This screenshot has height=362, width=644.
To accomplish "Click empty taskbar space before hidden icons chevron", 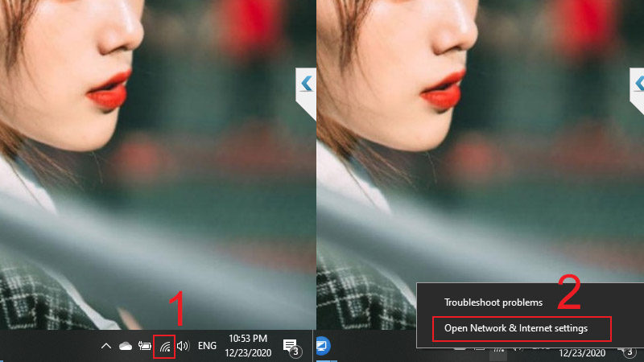I will (48, 347).
